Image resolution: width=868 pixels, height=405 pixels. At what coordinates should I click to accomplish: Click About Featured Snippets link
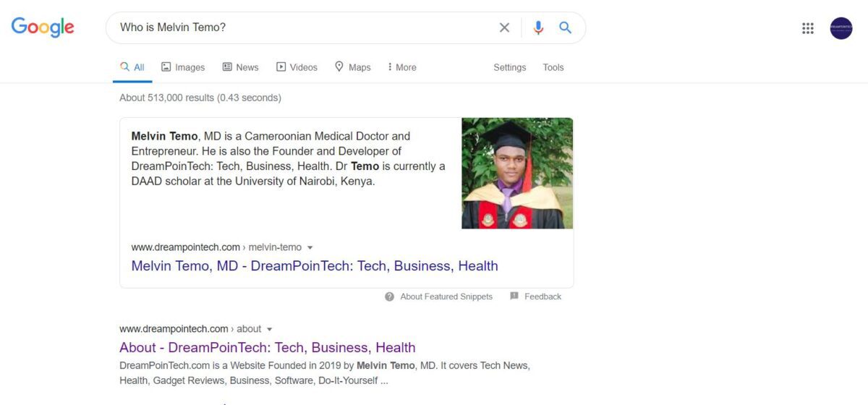pyautogui.click(x=446, y=297)
